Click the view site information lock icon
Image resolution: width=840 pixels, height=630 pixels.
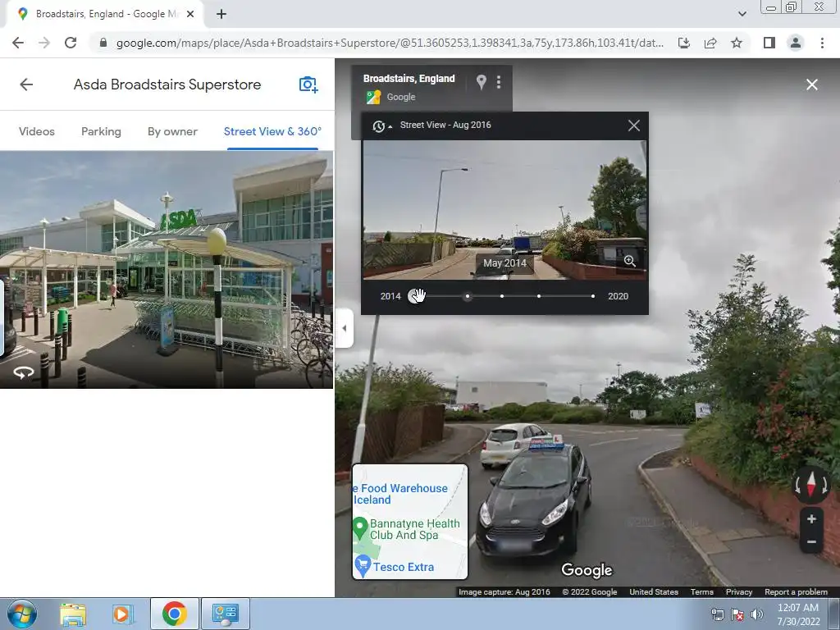pos(103,43)
